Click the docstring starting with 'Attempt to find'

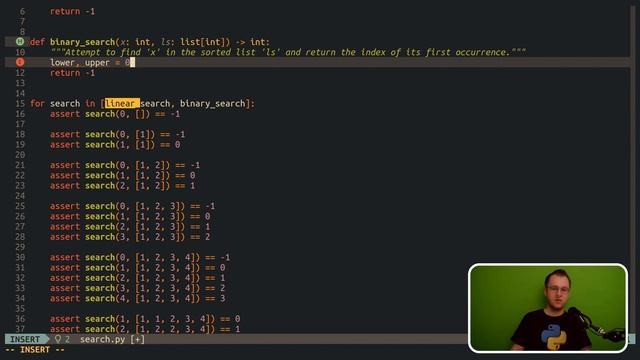point(288,52)
